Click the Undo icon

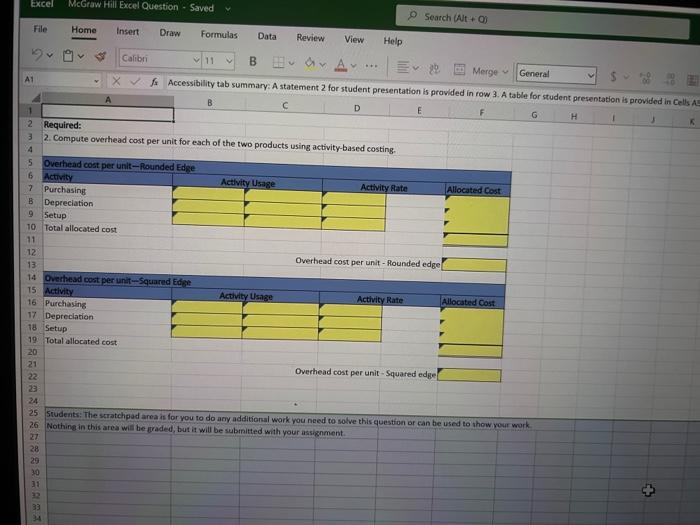38,54
